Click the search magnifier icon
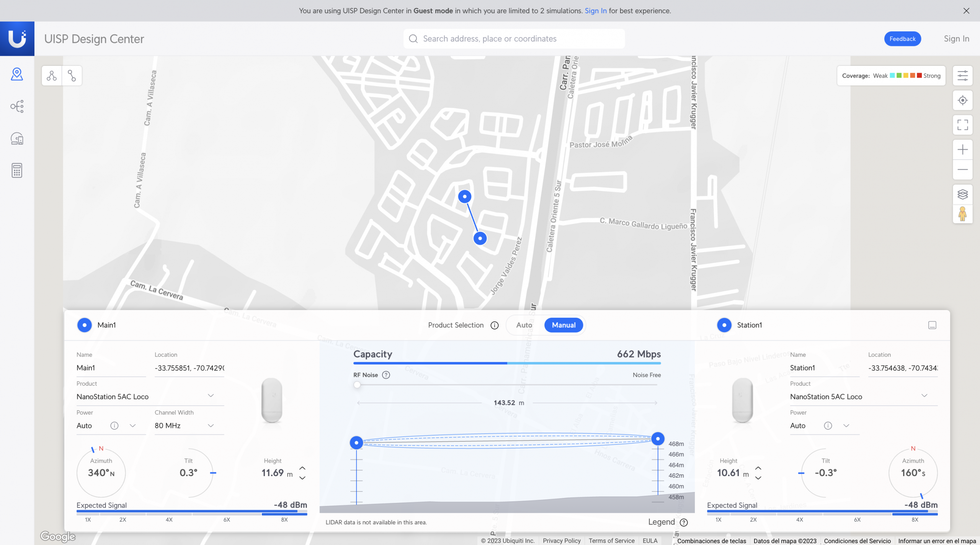980x545 pixels. point(413,39)
